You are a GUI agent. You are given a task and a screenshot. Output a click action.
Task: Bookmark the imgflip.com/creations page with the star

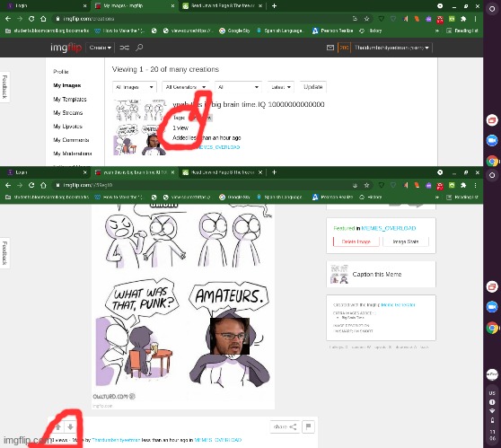point(367,19)
